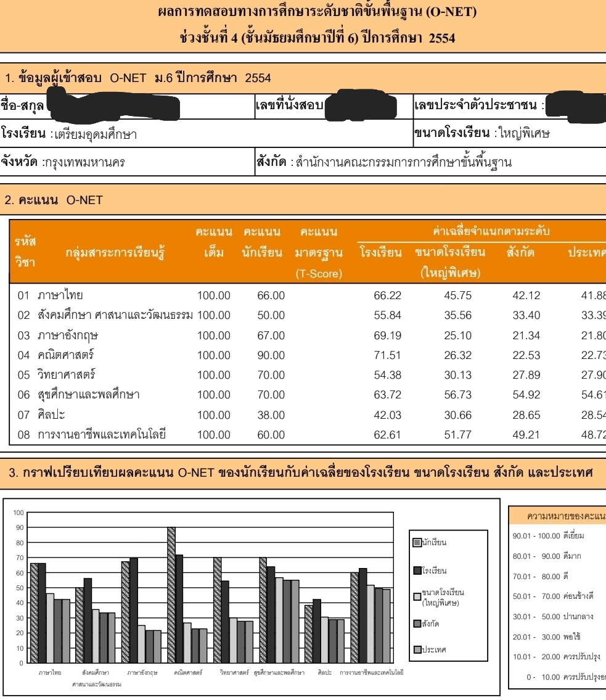Screen dimensions: 606x700
Task: Select province value 'กรุงเทพมหานคร'
Action: 85,162
